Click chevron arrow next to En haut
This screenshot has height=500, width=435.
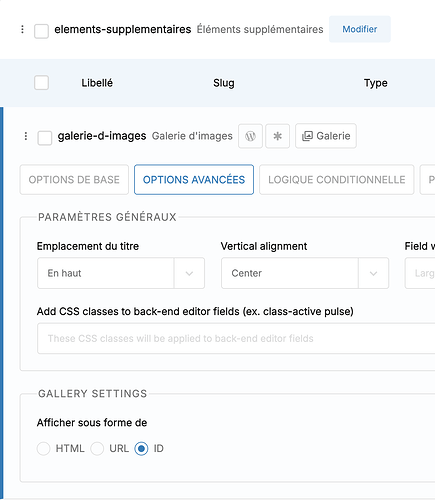point(189,273)
